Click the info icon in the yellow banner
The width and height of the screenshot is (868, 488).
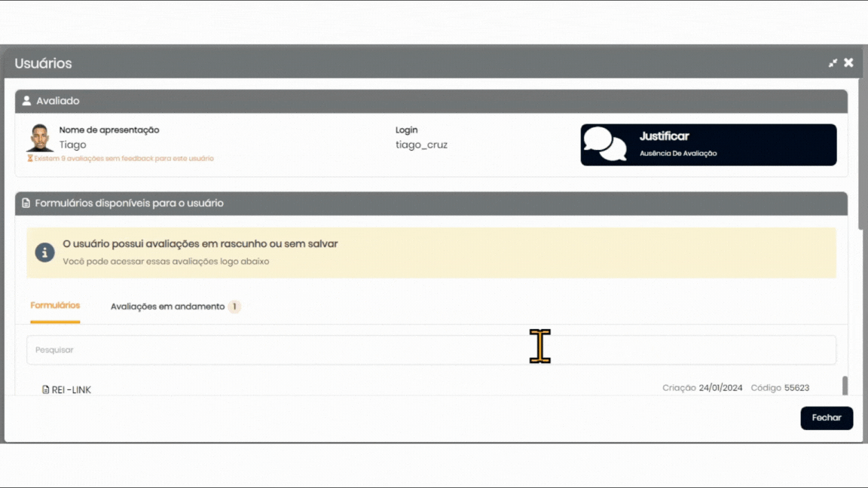point(45,252)
